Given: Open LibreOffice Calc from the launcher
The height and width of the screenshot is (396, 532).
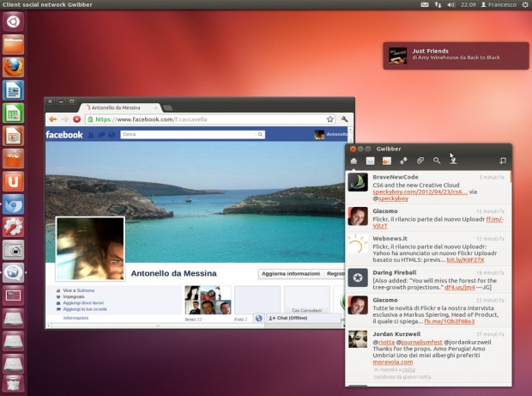Looking at the screenshot, I should click(x=13, y=113).
